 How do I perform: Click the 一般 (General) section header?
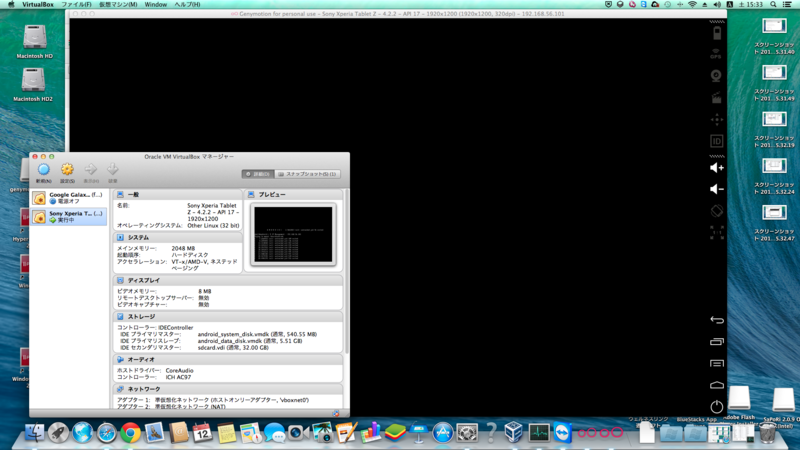tap(178, 194)
